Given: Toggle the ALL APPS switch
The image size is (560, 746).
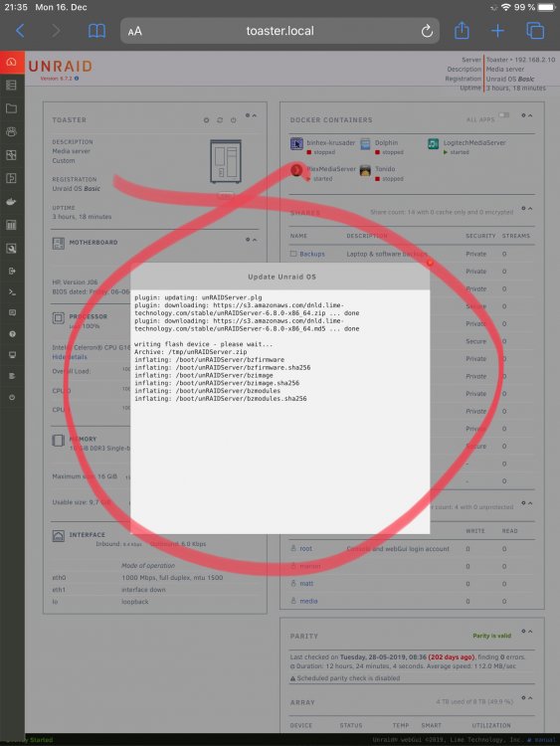Looking at the screenshot, I should (x=504, y=115).
